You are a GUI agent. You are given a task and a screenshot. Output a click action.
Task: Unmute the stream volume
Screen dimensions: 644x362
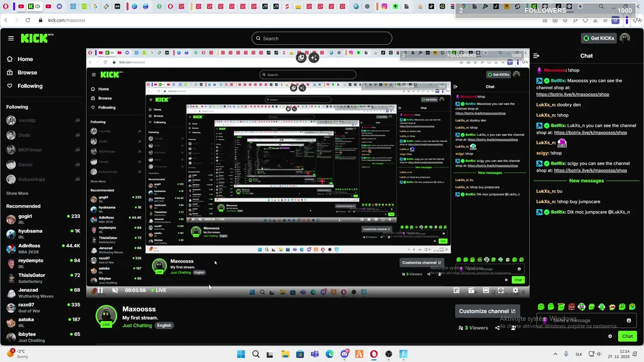tap(115, 290)
